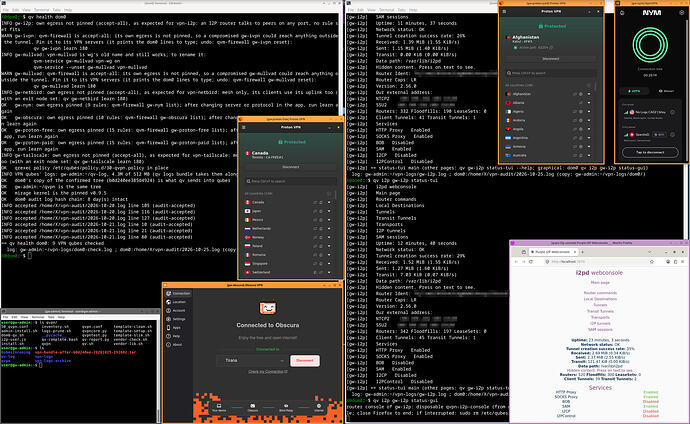The image size is (690, 424).
Task: Open Apps page in Obscura sidebar
Action: coord(178,328)
